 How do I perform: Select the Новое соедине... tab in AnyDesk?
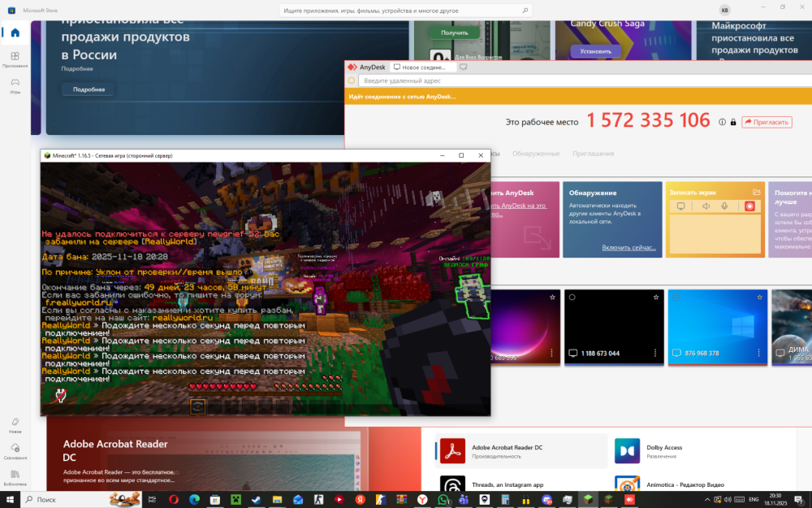pos(422,67)
